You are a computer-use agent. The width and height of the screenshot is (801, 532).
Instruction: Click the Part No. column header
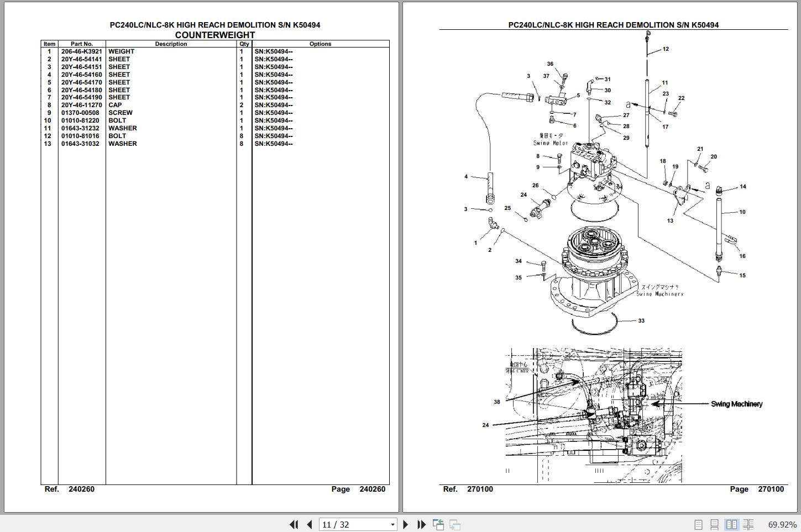tap(82, 44)
